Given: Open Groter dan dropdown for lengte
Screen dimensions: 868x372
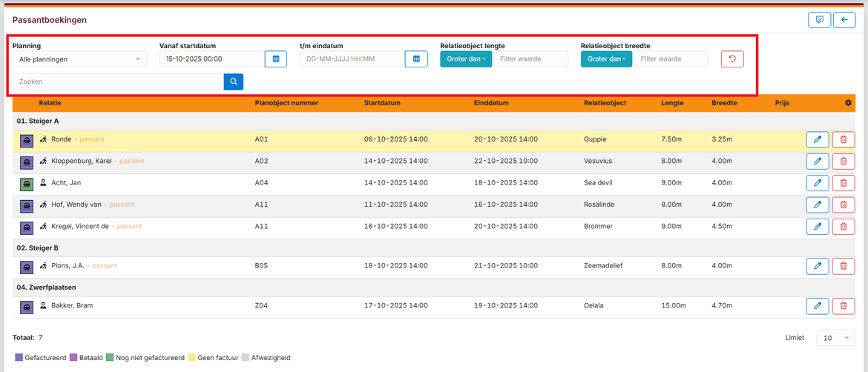Looking at the screenshot, I should point(465,59).
